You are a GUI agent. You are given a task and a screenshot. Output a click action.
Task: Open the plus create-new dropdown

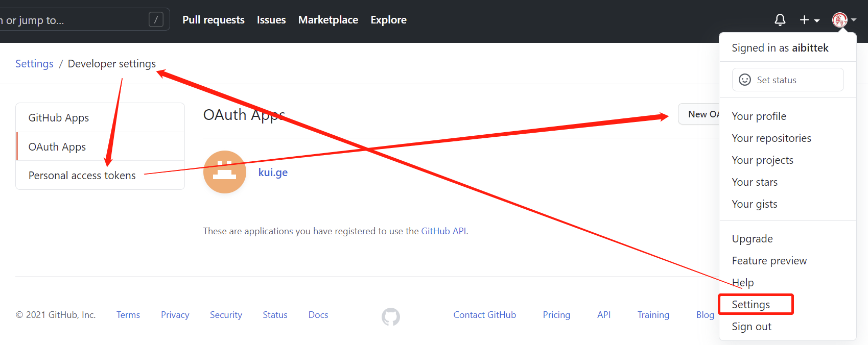tap(809, 20)
